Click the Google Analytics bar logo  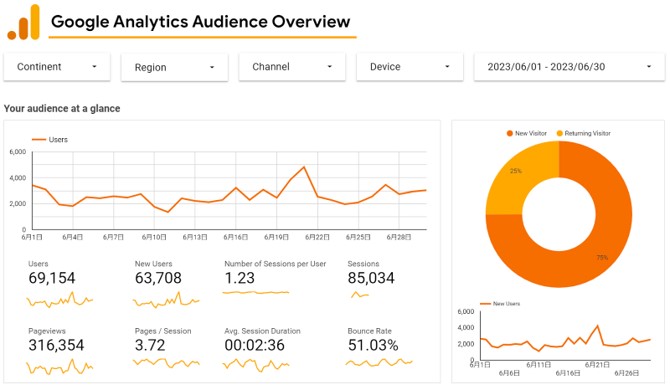click(24, 22)
